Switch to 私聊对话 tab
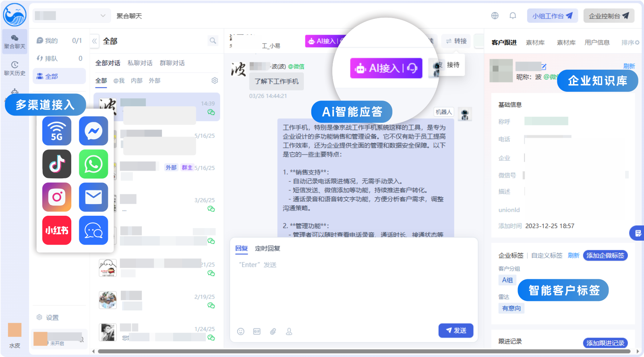This screenshot has height=357, width=644. point(140,63)
